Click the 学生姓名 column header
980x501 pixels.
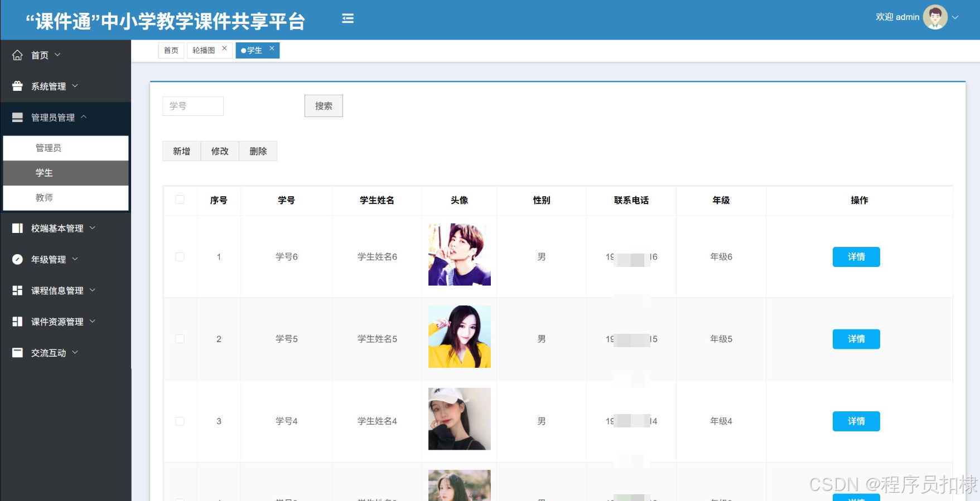(377, 200)
